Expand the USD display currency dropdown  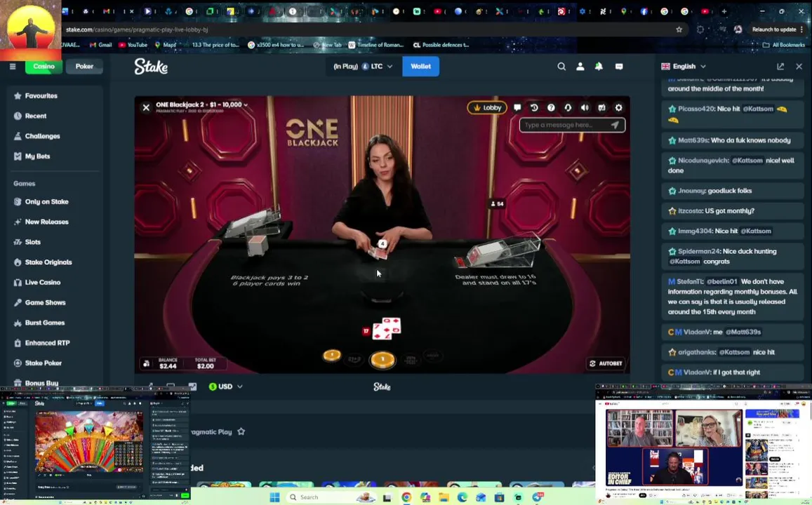tap(225, 386)
